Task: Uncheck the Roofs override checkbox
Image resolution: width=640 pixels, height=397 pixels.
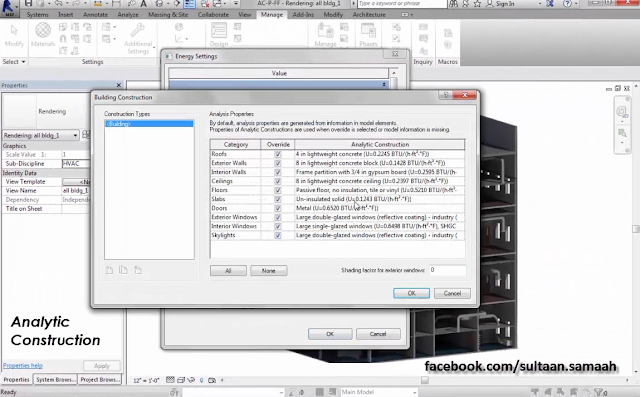Action: pos(278,154)
